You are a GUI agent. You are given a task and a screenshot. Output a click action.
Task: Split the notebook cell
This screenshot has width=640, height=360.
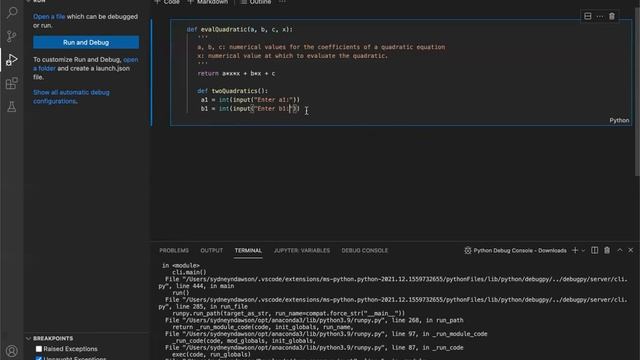[x=588, y=16]
